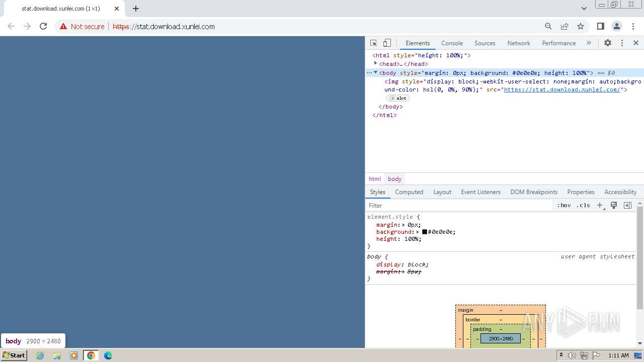Select the Layout pane tab
This screenshot has height=362, width=644.
pyautogui.click(x=442, y=192)
